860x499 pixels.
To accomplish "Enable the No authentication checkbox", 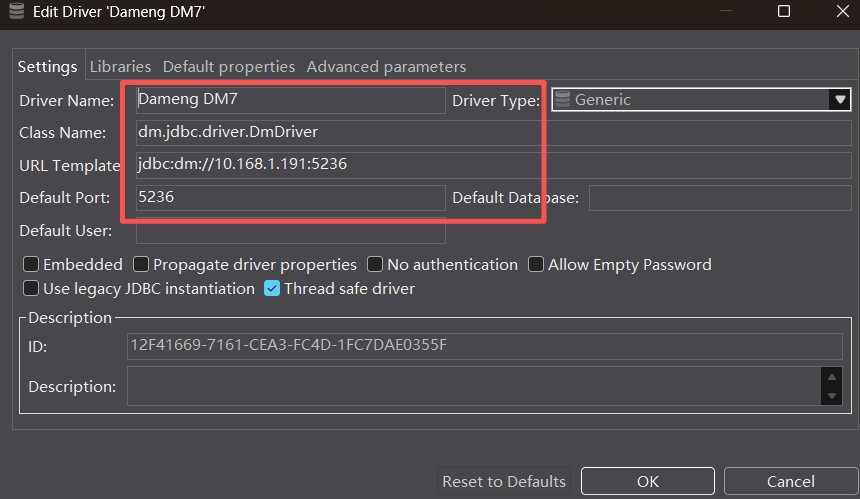I will [x=375, y=265].
